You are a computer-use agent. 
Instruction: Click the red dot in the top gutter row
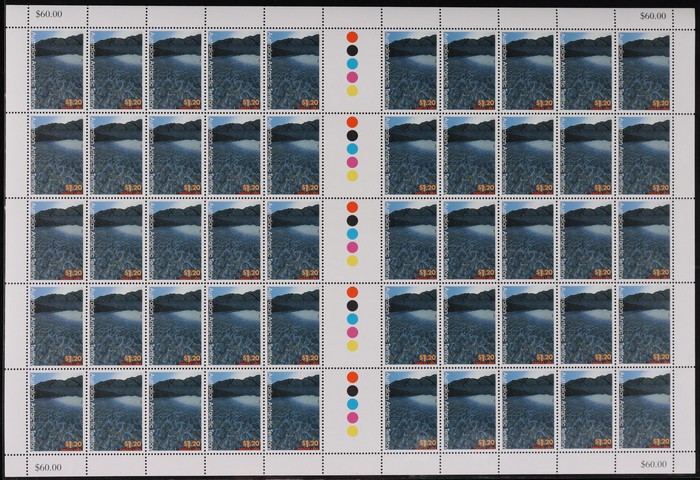pyautogui.click(x=351, y=38)
